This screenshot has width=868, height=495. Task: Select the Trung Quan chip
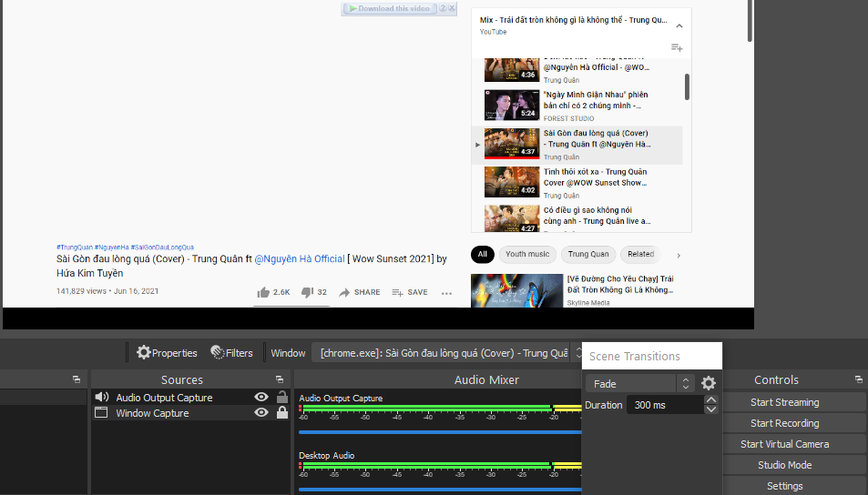point(587,255)
